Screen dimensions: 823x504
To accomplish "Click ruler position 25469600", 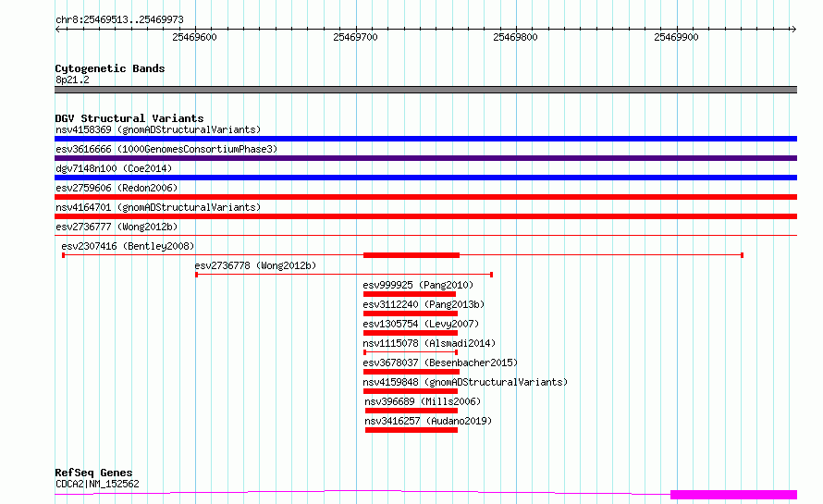I will (194, 37).
